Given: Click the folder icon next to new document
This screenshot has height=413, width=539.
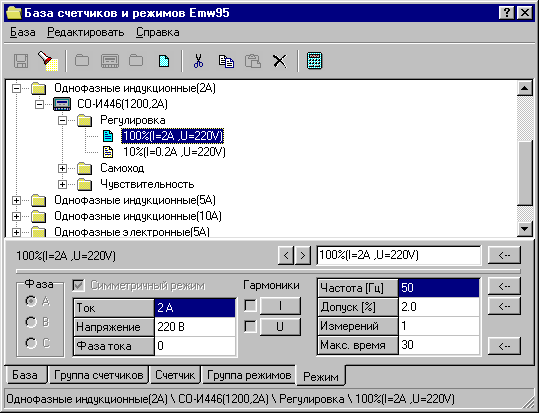Looking at the screenshot, I should pos(136,61).
